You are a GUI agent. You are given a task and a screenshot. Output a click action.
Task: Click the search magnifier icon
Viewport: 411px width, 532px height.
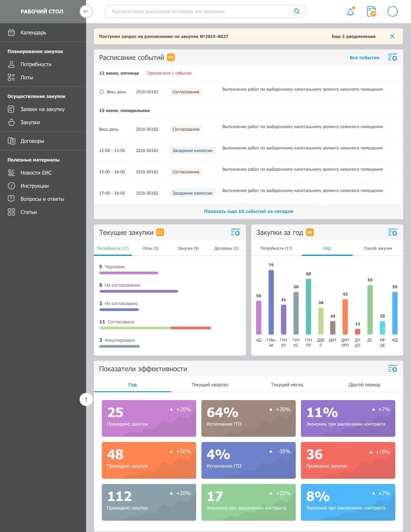[x=297, y=12]
